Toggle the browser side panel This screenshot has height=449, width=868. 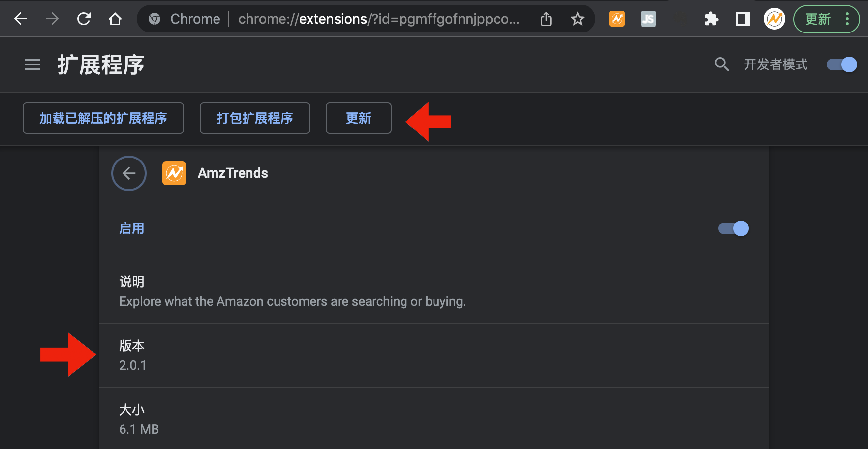743,19
